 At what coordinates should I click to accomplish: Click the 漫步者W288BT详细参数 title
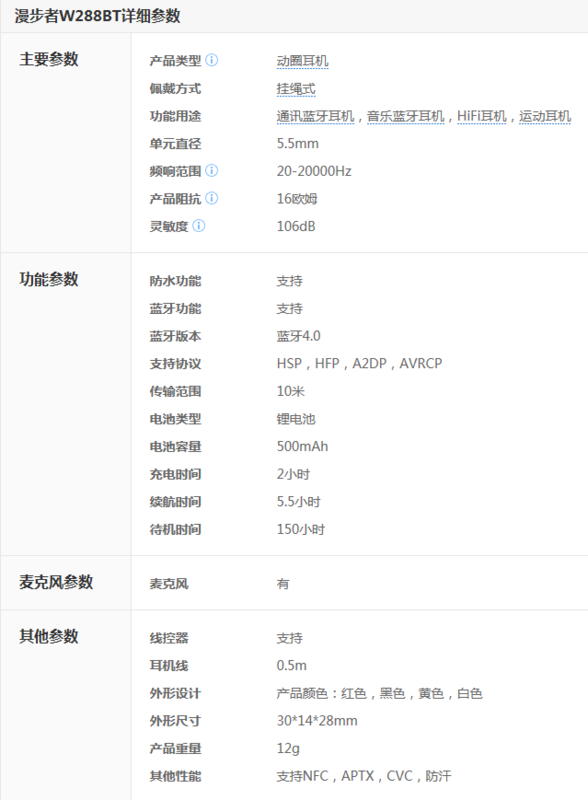click(x=97, y=16)
